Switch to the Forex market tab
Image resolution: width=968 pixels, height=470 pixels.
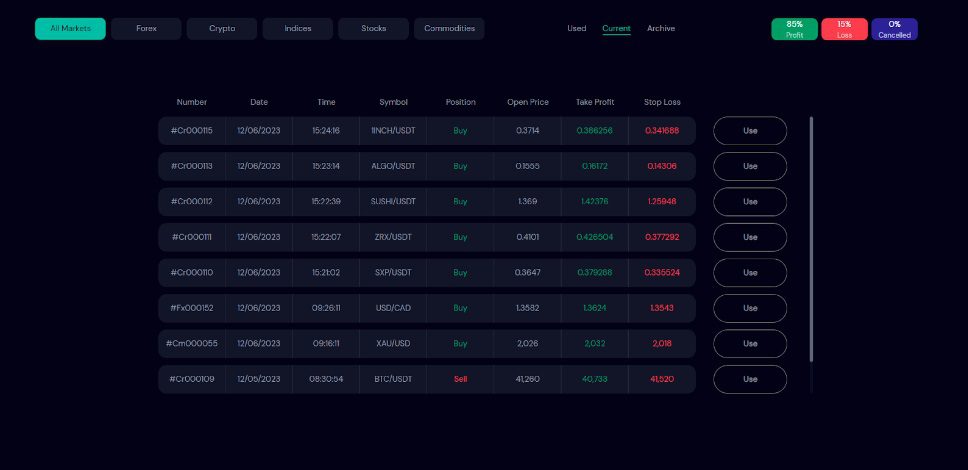(146, 29)
